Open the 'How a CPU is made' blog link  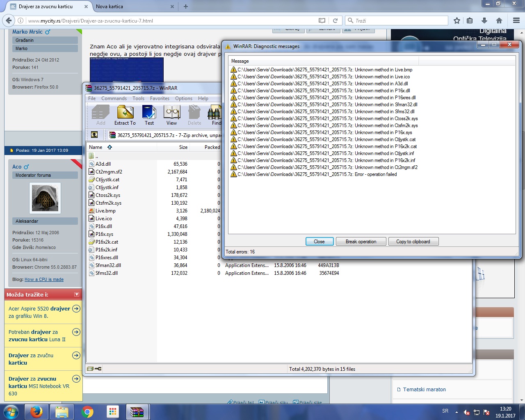point(44,279)
